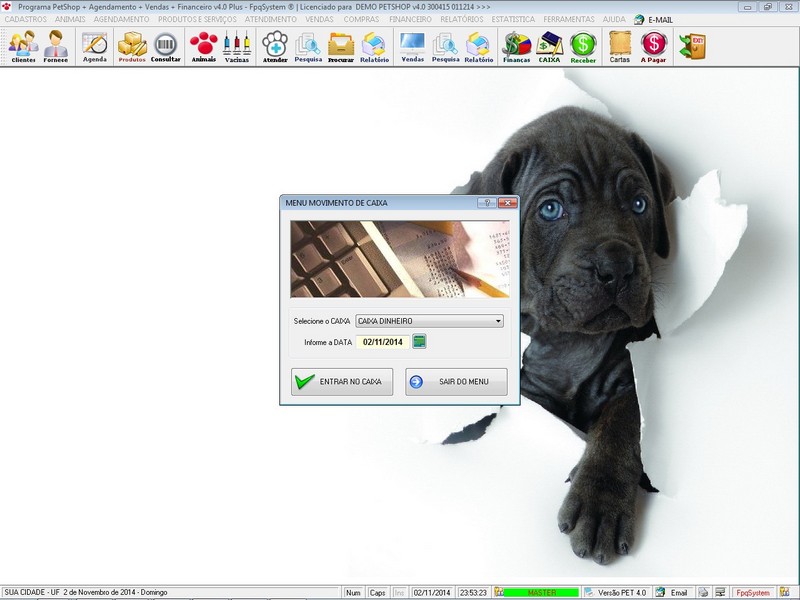Open the calendar picker beside the date

point(420,342)
